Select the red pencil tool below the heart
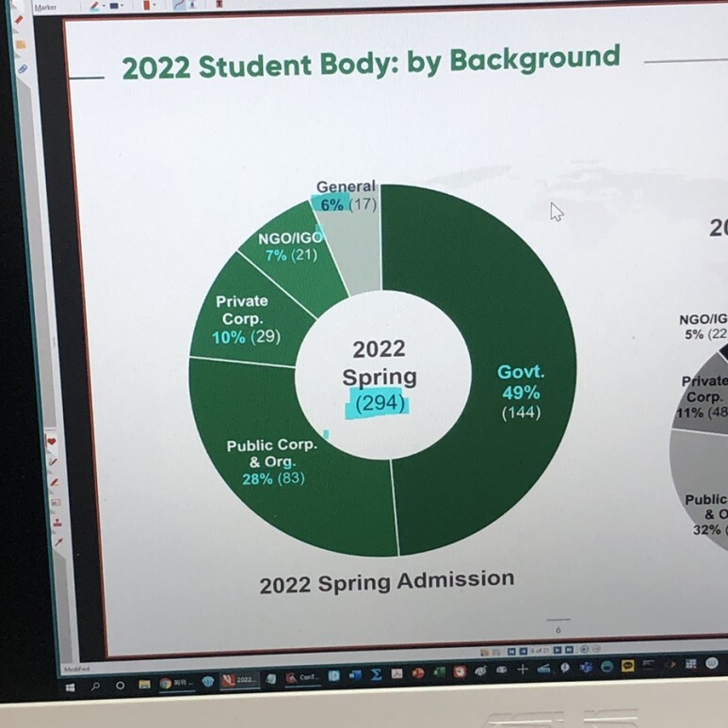Screen dimensions: 728x728 [x=53, y=461]
